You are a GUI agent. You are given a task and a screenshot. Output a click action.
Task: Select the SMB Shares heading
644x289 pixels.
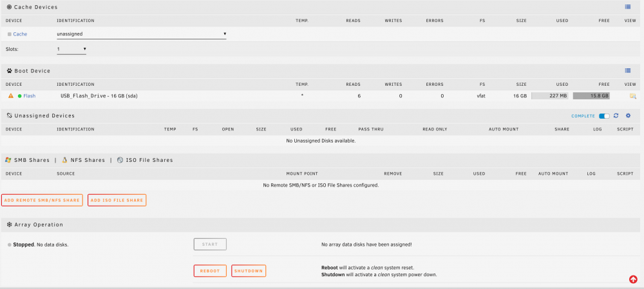32,160
